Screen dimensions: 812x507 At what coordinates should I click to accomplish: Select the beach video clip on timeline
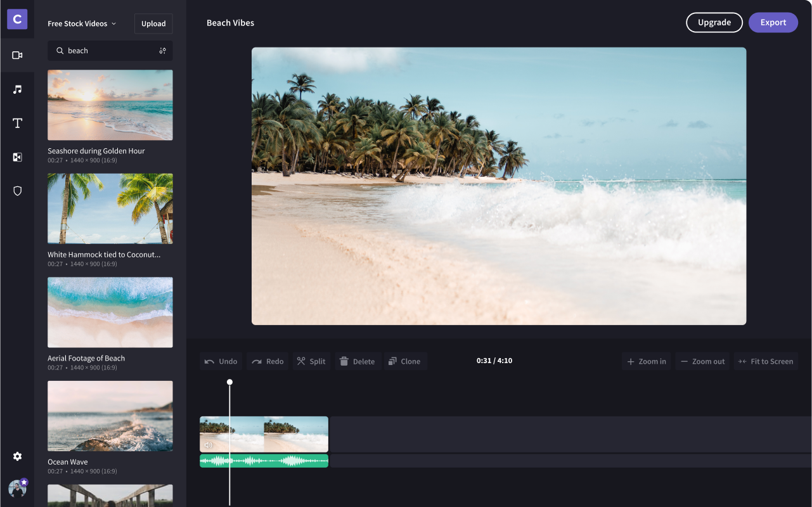pos(264,434)
